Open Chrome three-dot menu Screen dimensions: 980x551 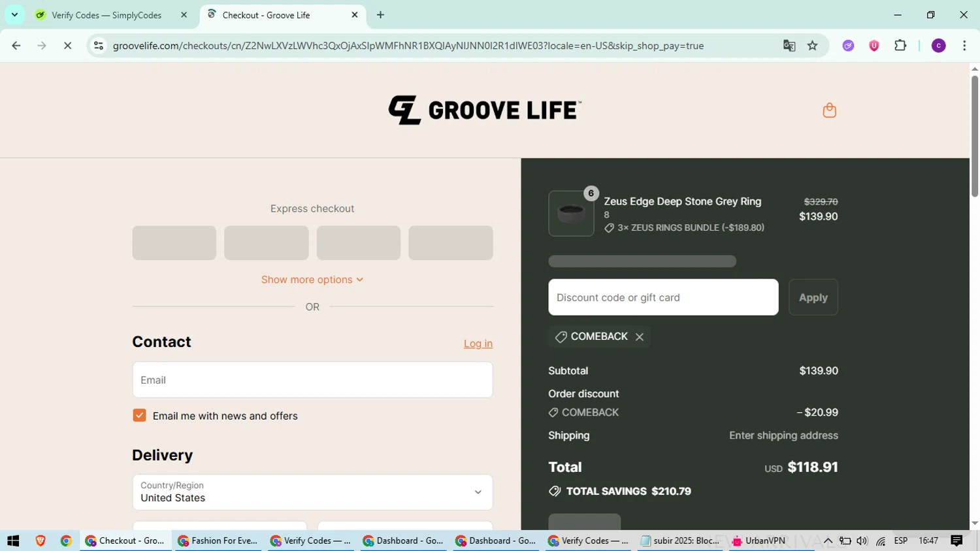tap(964, 46)
